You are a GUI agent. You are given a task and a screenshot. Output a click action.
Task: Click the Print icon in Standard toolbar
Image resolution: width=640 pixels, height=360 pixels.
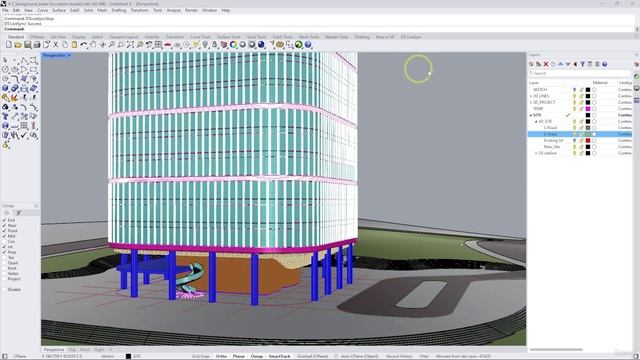coord(37,44)
